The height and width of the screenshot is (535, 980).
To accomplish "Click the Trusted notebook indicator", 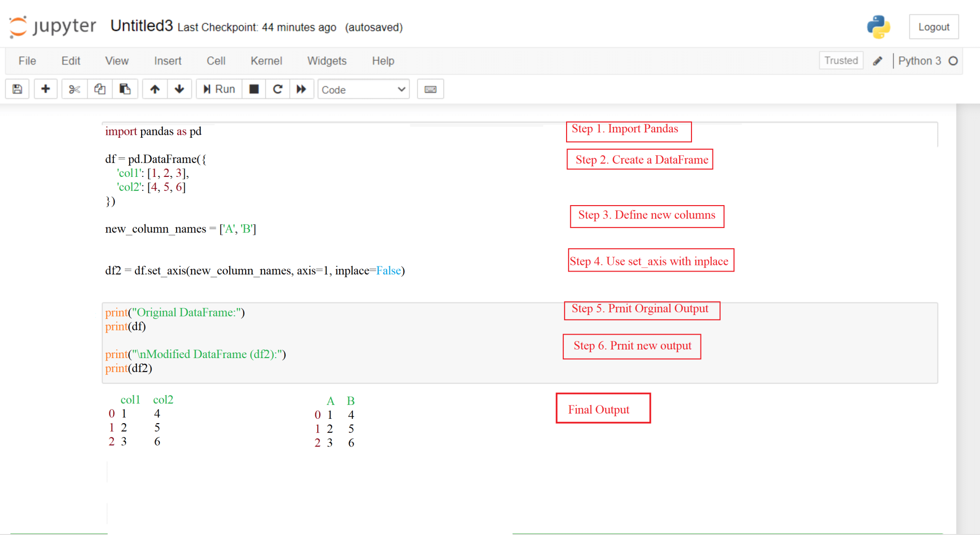I will (841, 61).
